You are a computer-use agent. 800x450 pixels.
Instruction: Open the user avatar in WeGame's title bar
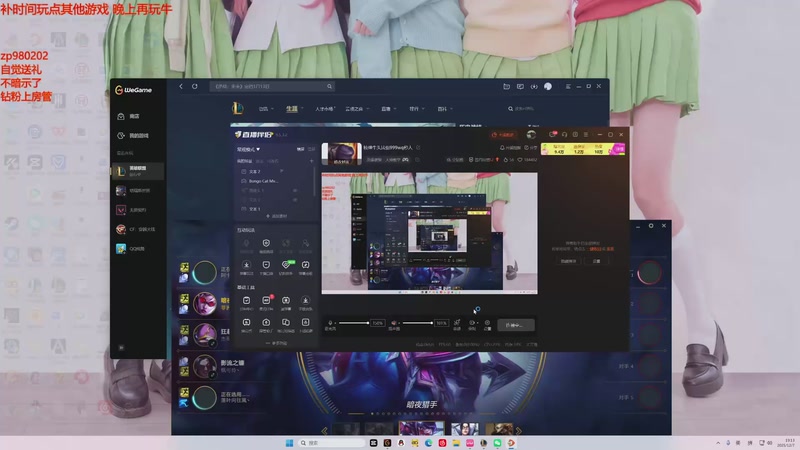548,87
